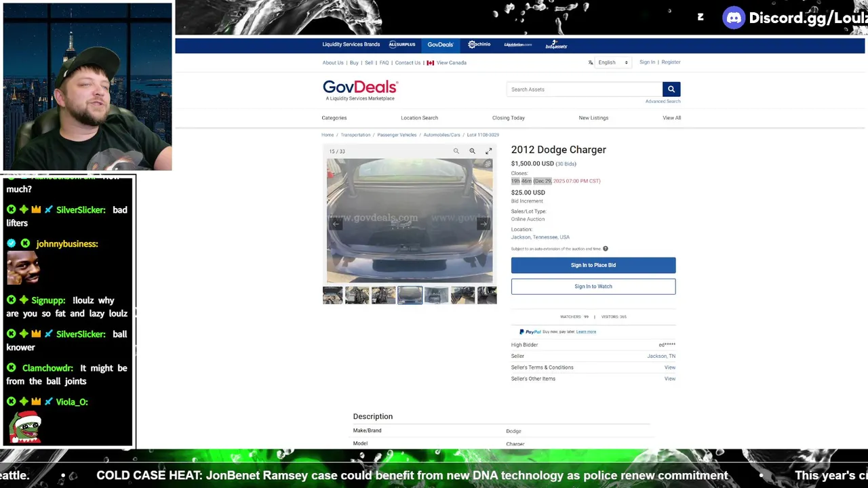
Task: Click the PayPal logo
Action: [530, 331]
